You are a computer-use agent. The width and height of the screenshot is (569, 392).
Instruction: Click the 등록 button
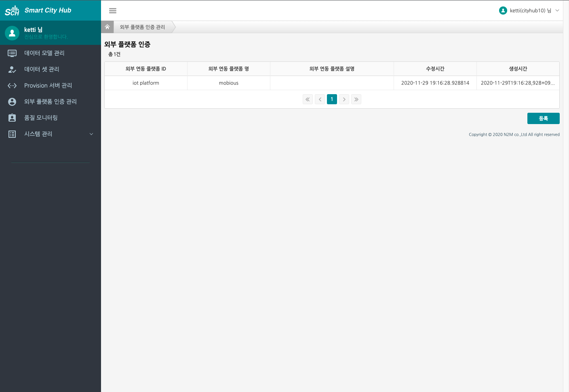[543, 118]
